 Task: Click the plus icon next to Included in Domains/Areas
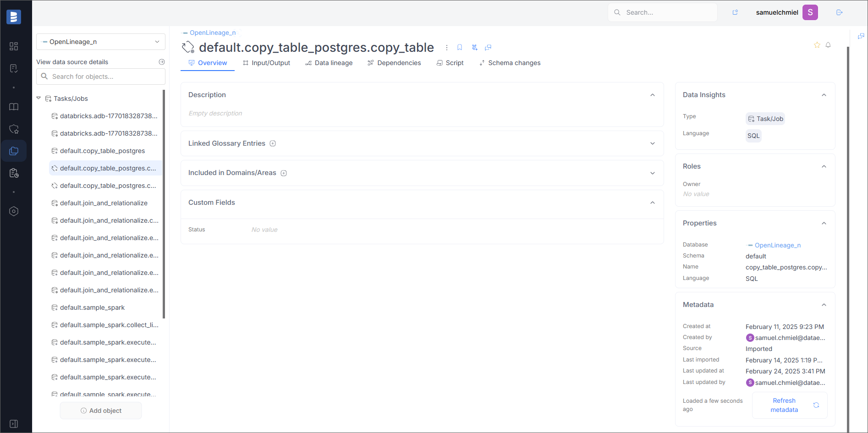click(284, 173)
